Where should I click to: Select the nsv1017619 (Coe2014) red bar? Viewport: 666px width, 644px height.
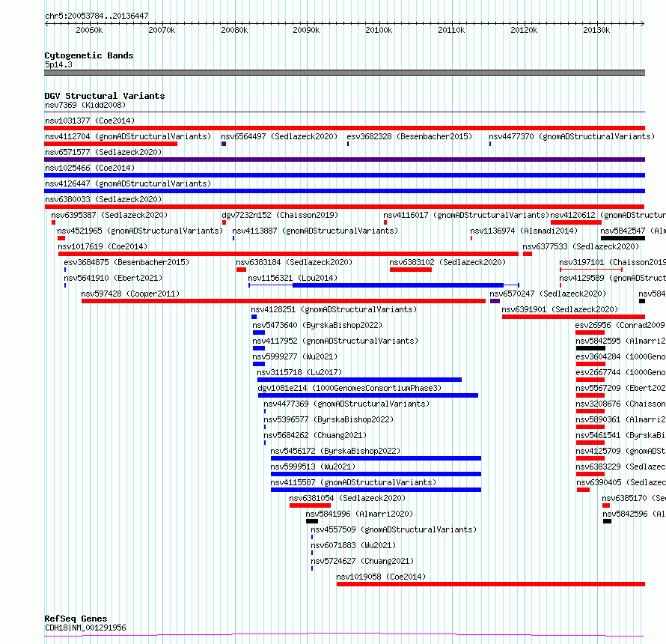tap(288, 254)
